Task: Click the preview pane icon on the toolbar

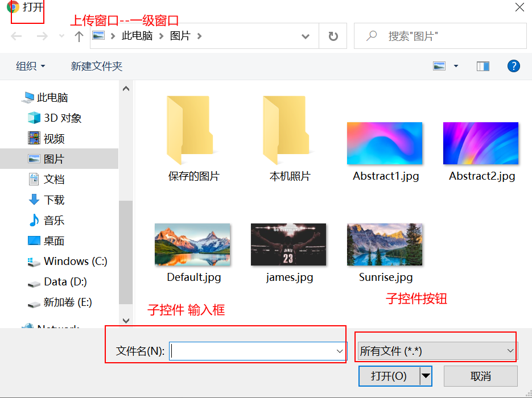Action: (x=482, y=66)
